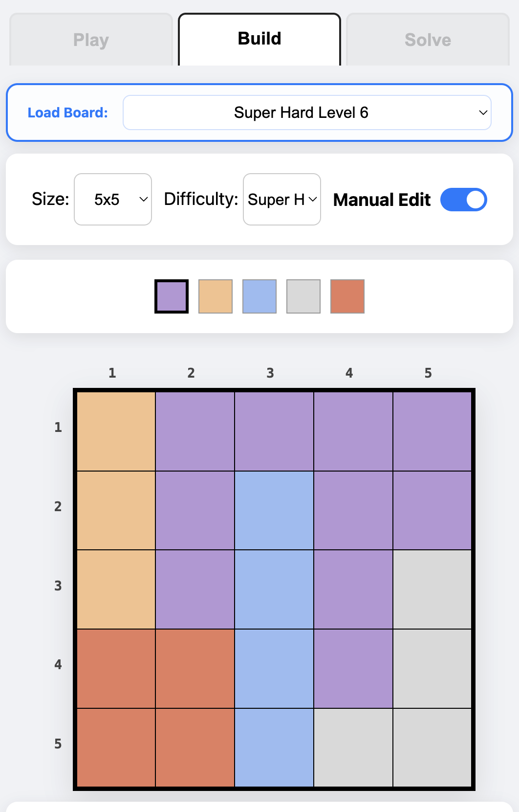
Task: Choose the light blue color swatch
Action: coord(259,296)
